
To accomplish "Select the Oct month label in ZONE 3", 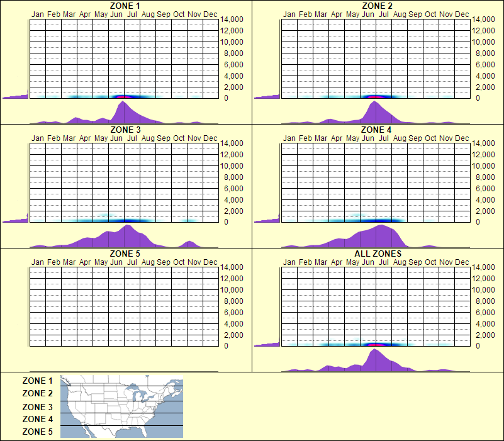I will point(177,137).
